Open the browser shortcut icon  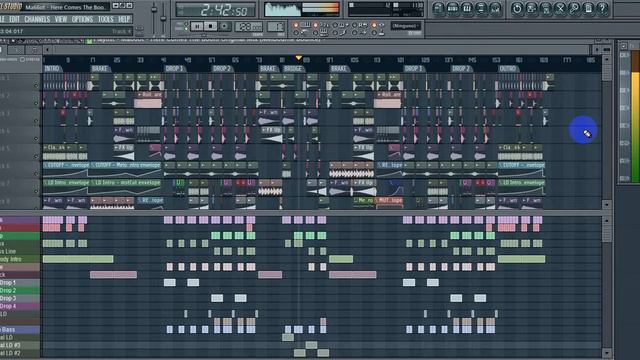[x=481, y=9]
